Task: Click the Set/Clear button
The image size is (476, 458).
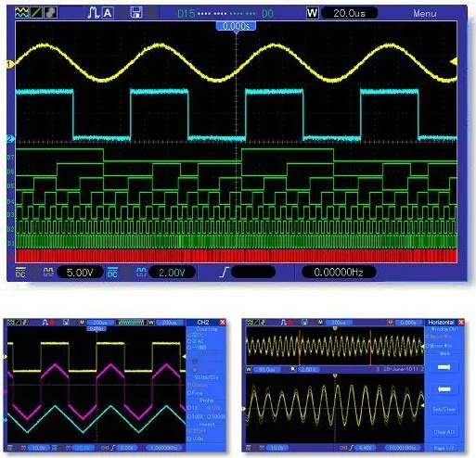Action: (x=444, y=409)
